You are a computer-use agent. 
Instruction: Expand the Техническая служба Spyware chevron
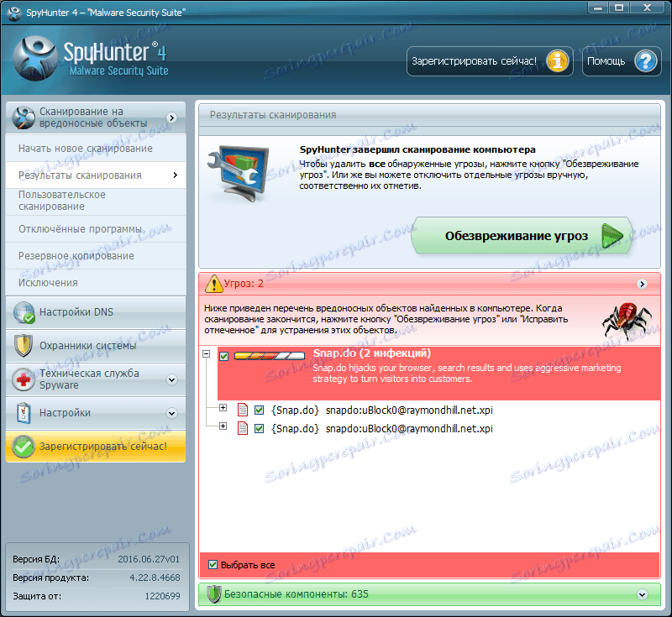(x=172, y=379)
